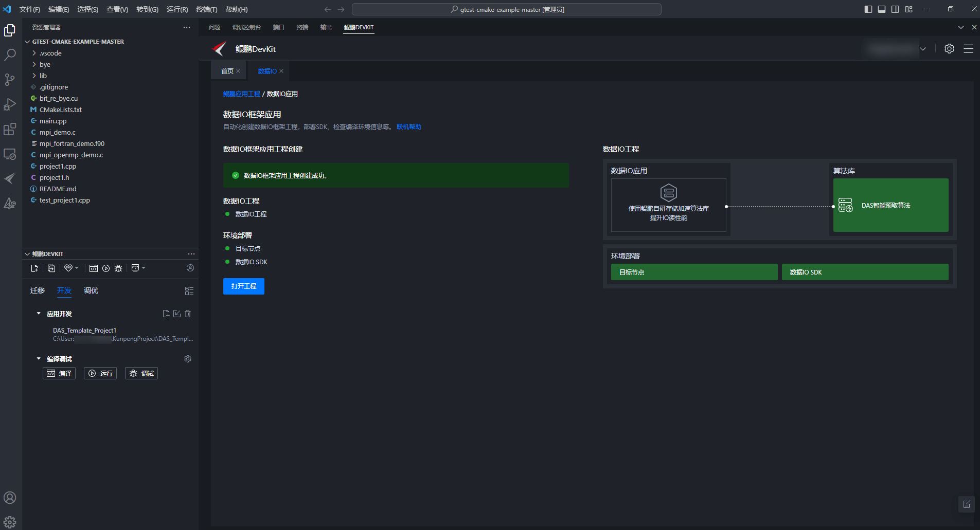This screenshot has width=980, height=530.
Task: Open the Explorer view in the activity bar
Action: (x=10, y=30)
